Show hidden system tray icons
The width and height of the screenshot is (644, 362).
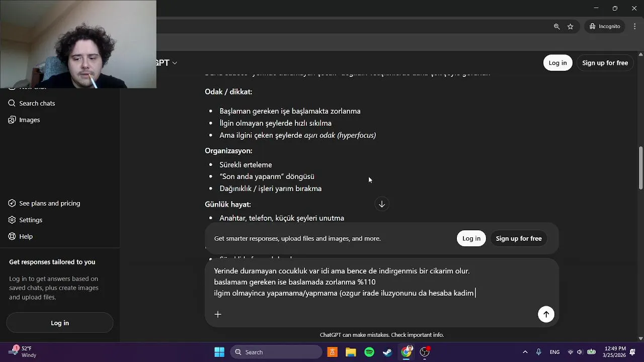525,352
